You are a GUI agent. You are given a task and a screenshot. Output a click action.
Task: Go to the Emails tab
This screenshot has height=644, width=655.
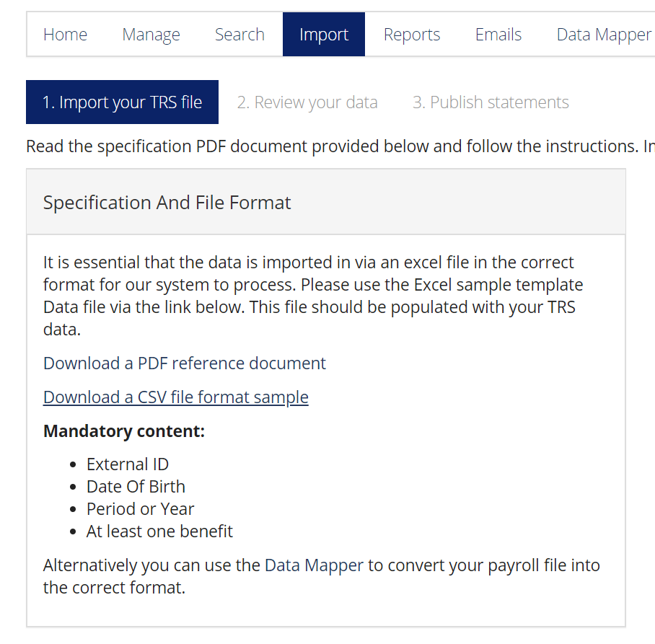498,34
